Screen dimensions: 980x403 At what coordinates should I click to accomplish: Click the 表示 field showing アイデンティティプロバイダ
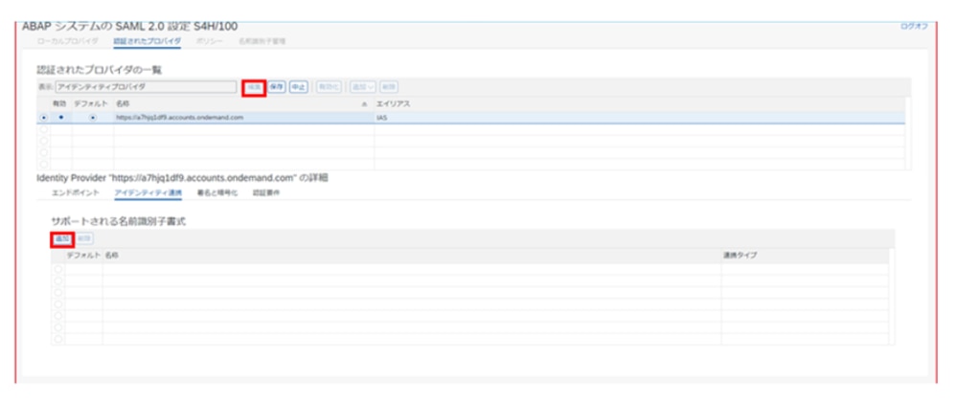(146, 87)
